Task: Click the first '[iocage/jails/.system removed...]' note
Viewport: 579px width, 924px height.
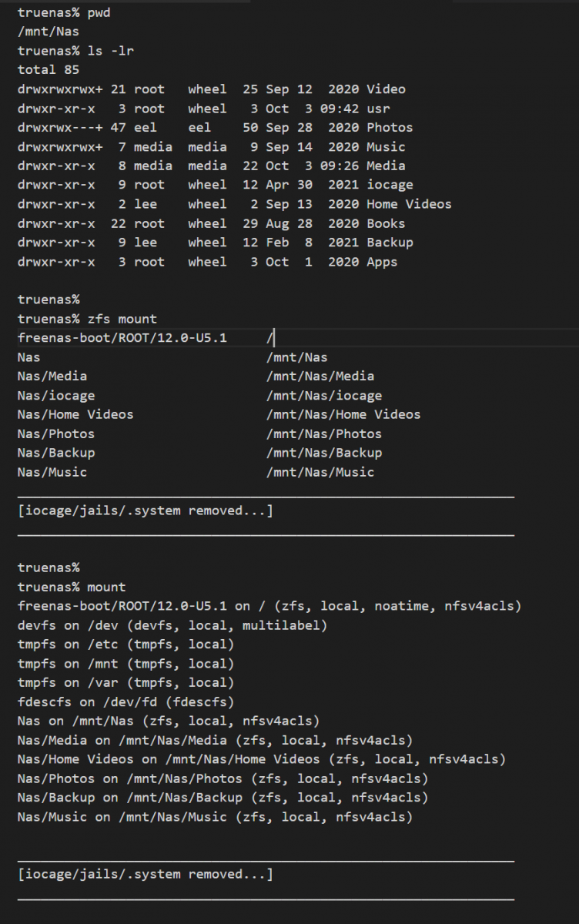Action: coord(145,511)
